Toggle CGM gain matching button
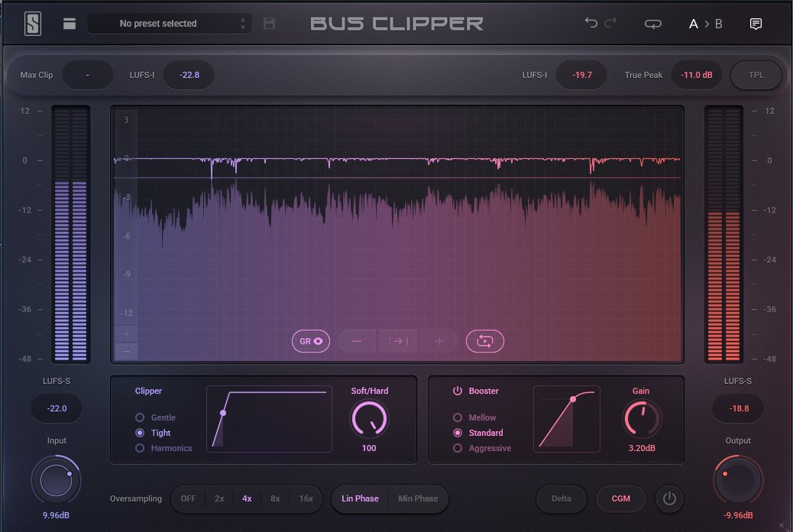The image size is (793, 532). point(621,498)
